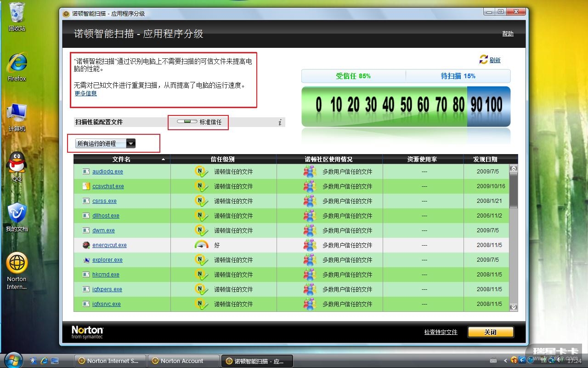Open the 更多信息 more information link

coord(86,93)
